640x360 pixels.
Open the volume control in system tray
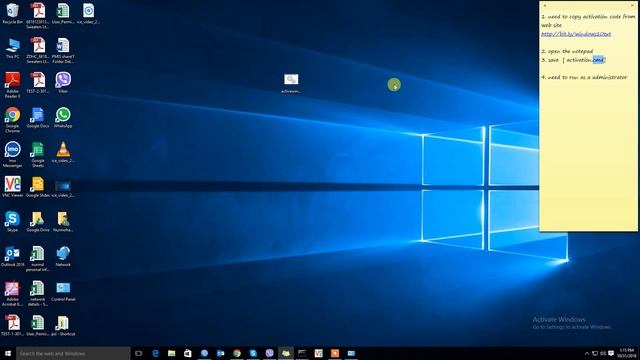603,353
